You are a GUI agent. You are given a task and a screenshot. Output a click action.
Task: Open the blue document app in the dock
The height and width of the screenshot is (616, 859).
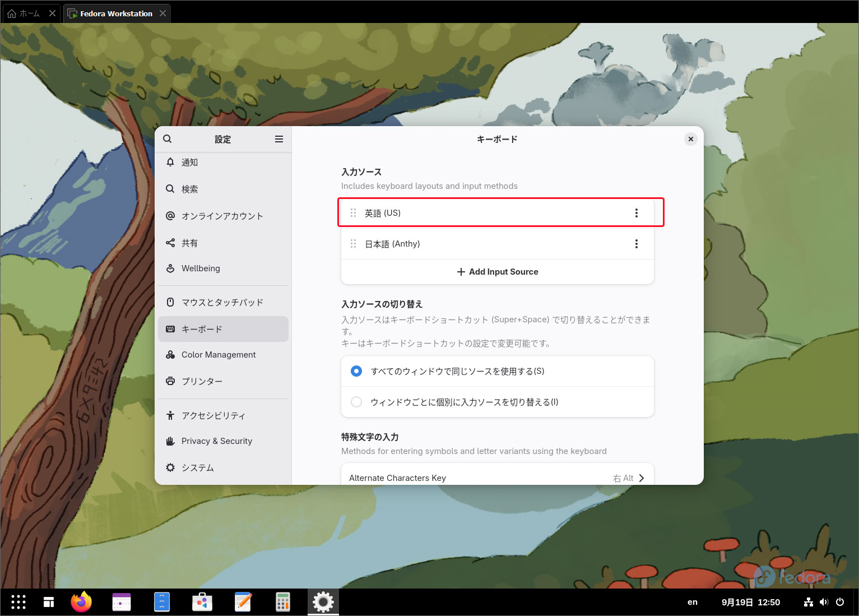[162, 602]
